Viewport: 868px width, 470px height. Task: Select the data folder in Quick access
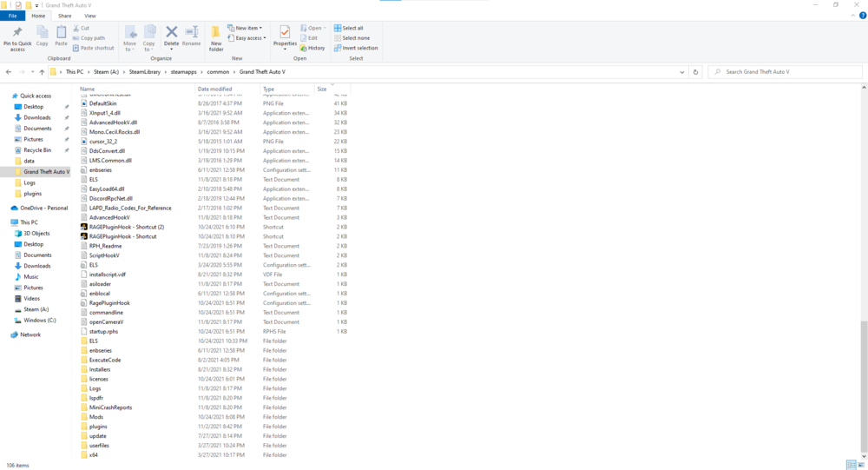tap(29, 162)
